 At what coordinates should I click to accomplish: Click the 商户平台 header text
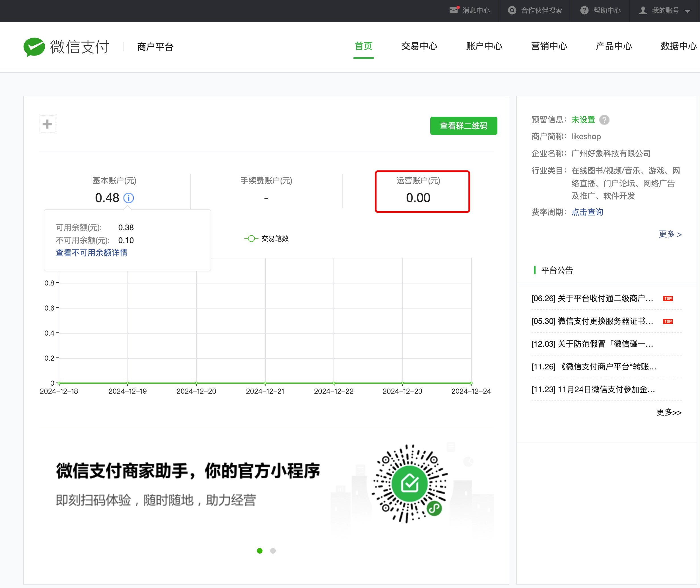tap(155, 47)
